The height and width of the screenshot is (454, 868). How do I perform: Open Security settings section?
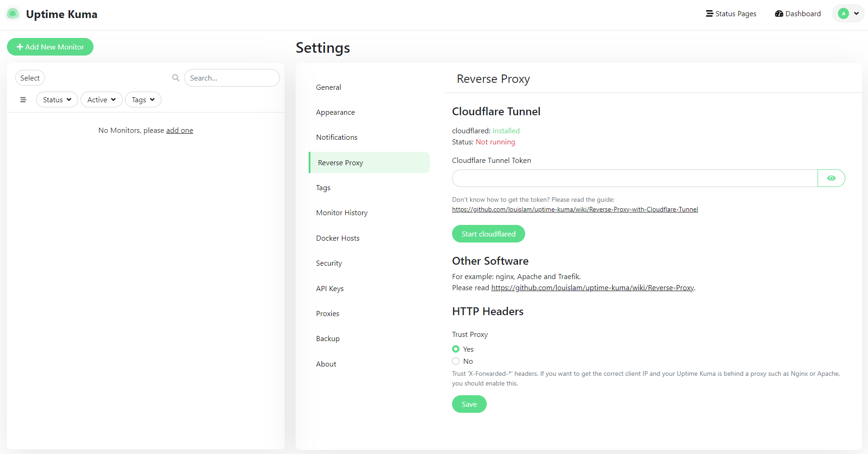click(x=369, y=263)
